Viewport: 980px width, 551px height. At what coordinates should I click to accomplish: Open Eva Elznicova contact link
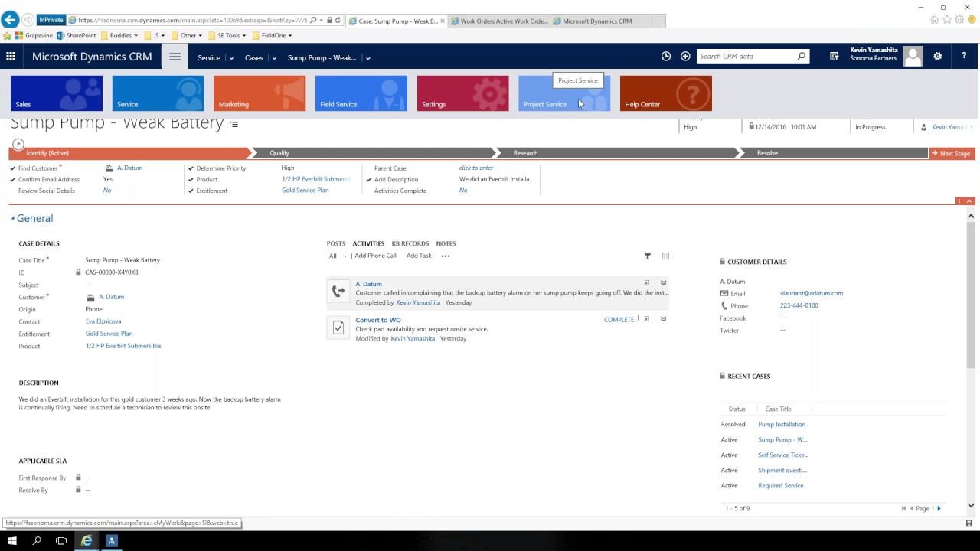click(103, 321)
